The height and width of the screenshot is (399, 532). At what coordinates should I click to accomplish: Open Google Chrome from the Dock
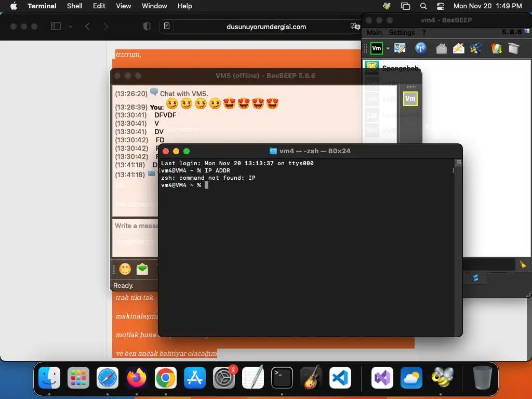pyautogui.click(x=166, y=378)
